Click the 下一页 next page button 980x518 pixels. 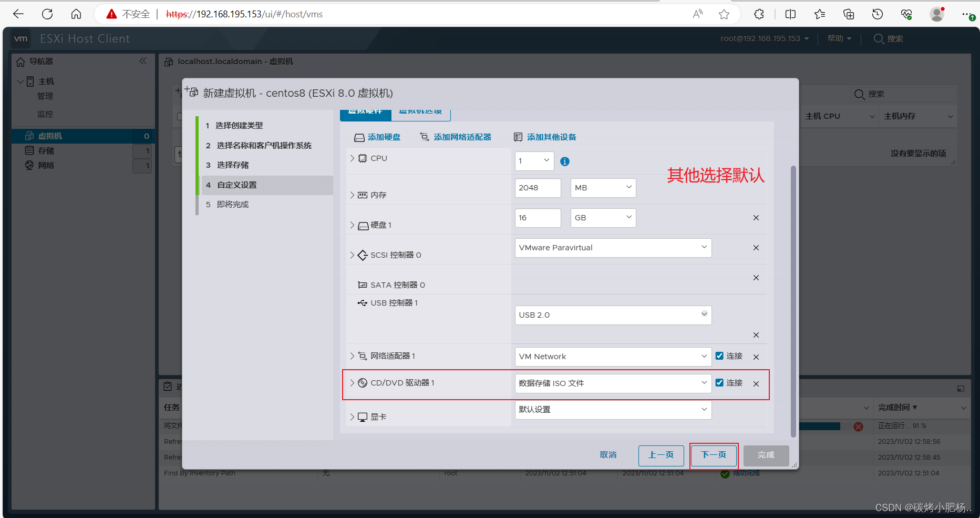click(714, 455)
